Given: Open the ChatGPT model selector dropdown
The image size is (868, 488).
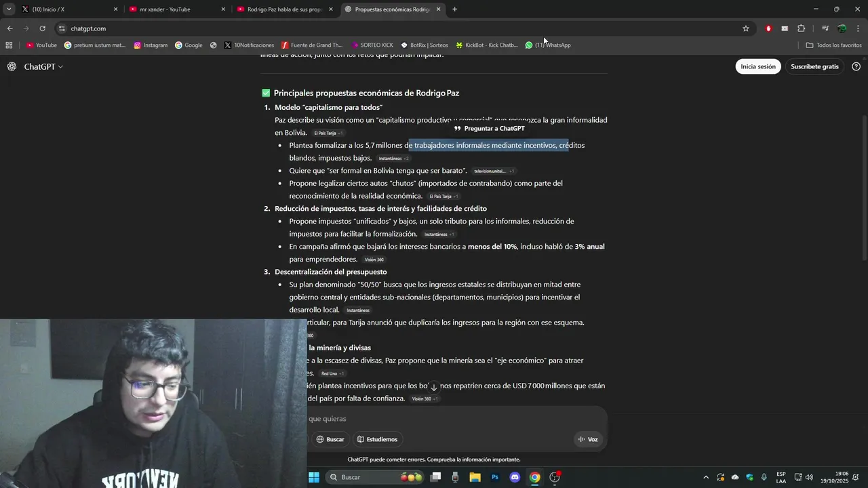Looking at the screenshot, I should pyautogui.click(x=43, y=66).
